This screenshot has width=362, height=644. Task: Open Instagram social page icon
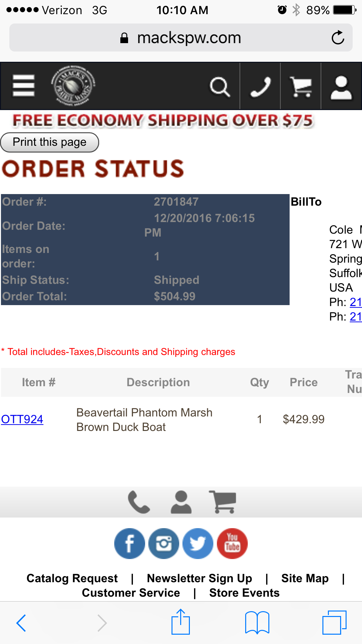(x=164, y=544)
